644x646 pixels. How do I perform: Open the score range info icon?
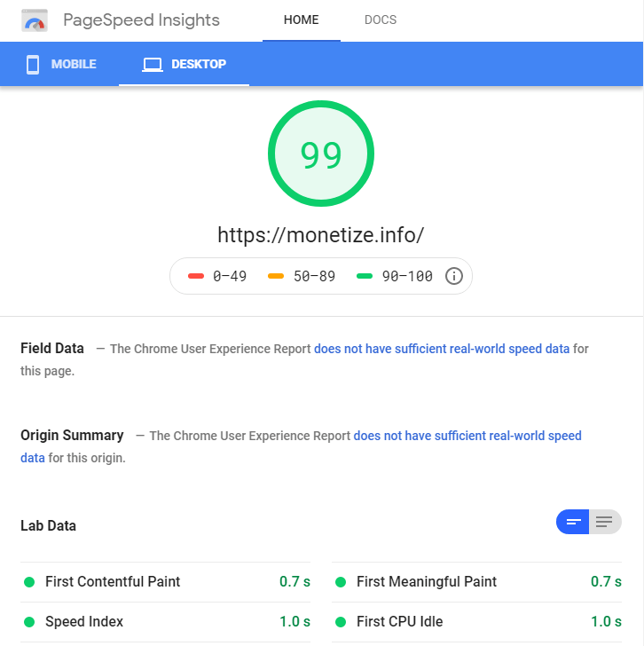(454, 276)
